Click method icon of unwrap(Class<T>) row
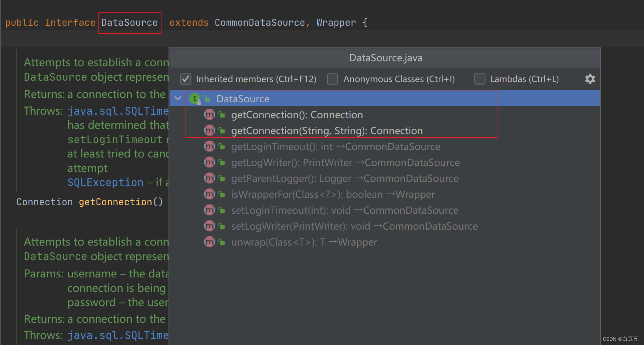644x345 pixels. click(210, 242)
